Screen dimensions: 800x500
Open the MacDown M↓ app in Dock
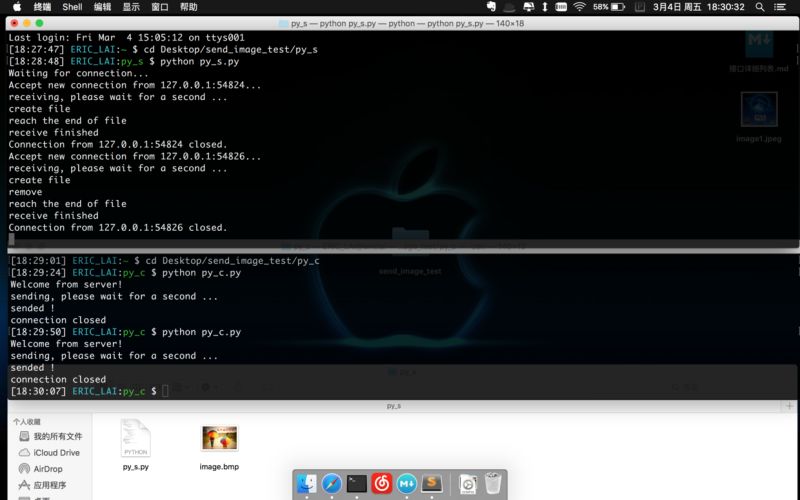click(x=407, y=483)
